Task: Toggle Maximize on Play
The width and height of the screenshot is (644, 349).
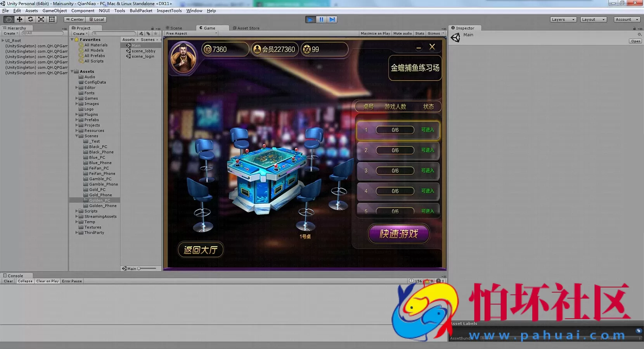Action: 375,33
